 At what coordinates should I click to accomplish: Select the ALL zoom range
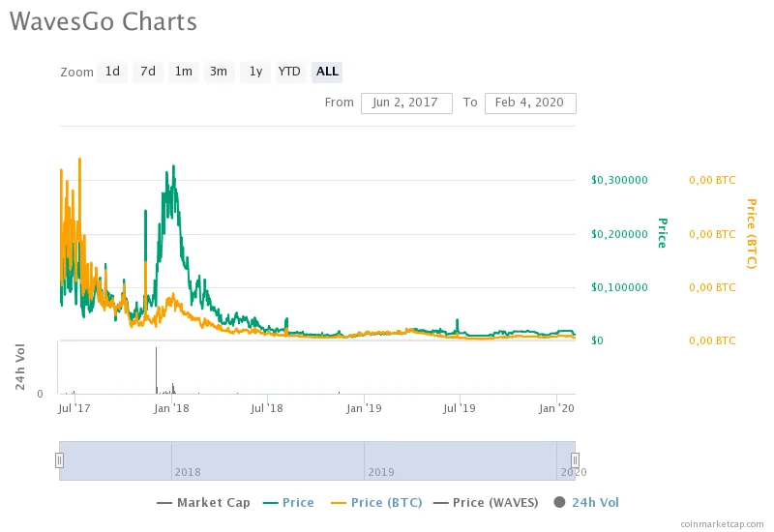pyautogui.click(x=327, y=72)
